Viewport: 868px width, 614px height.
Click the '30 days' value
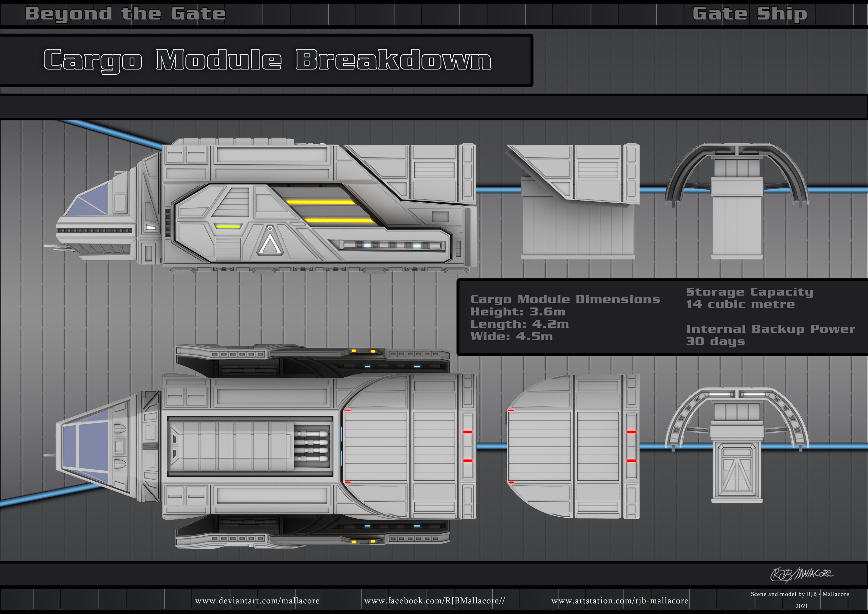(x=715, y=342)
